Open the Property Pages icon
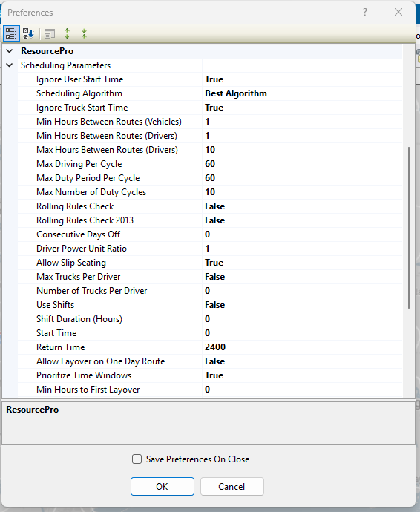The height and width of the screenshot is (512, 420). pos(50,33)
